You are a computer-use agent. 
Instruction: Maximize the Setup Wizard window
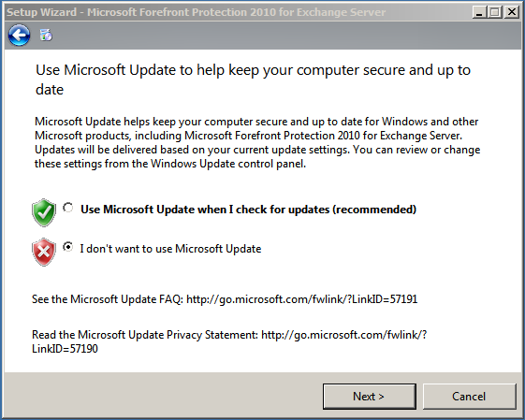(x=495, y=12)
